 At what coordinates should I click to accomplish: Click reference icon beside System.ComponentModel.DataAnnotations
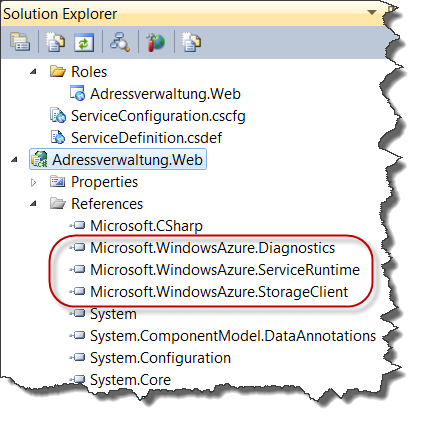77,336
